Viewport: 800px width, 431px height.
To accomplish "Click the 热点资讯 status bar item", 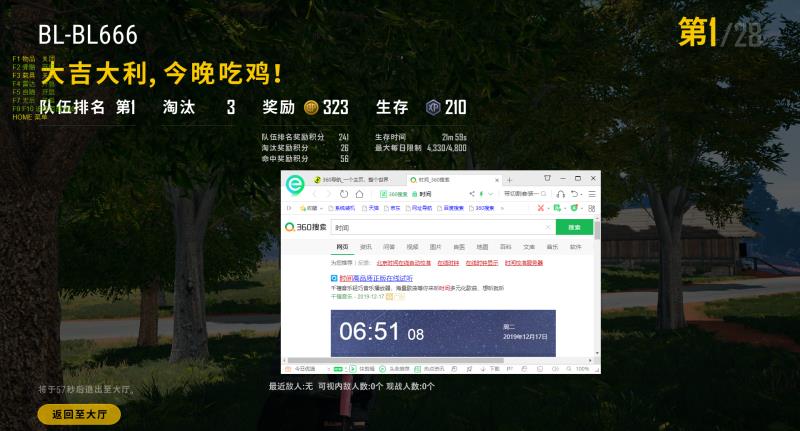I will click(430, 368).
